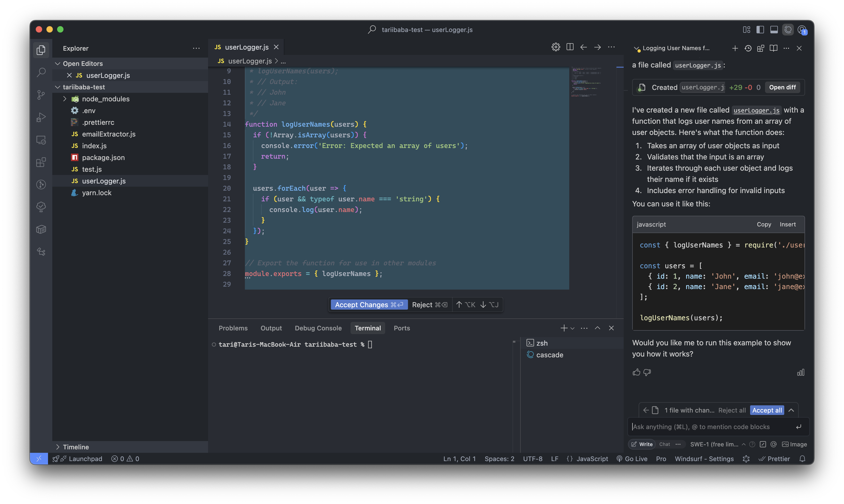This screenshot has height=504, width=844.
Task: Click the cube icon in activity bar
Action: 41,229
